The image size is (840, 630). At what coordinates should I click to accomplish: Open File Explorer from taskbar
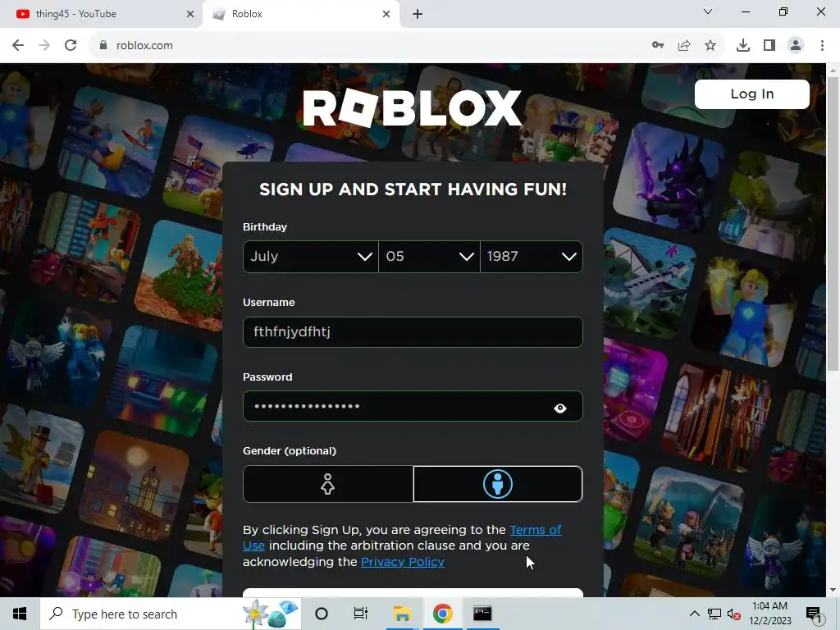(x=402, y=614)
